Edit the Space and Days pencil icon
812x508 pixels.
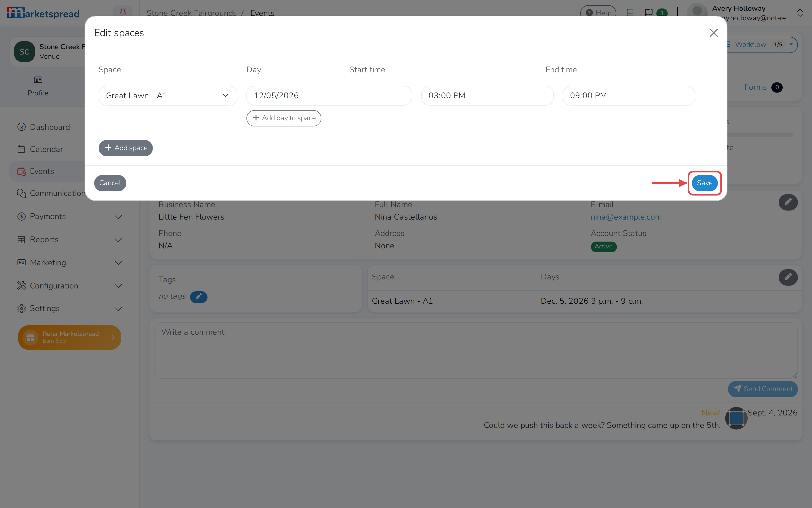(788, 277)
